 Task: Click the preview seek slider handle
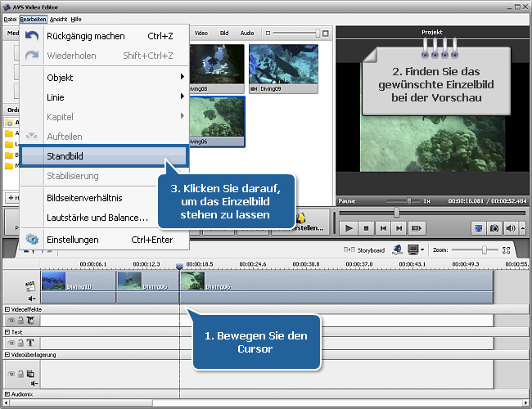396,213
